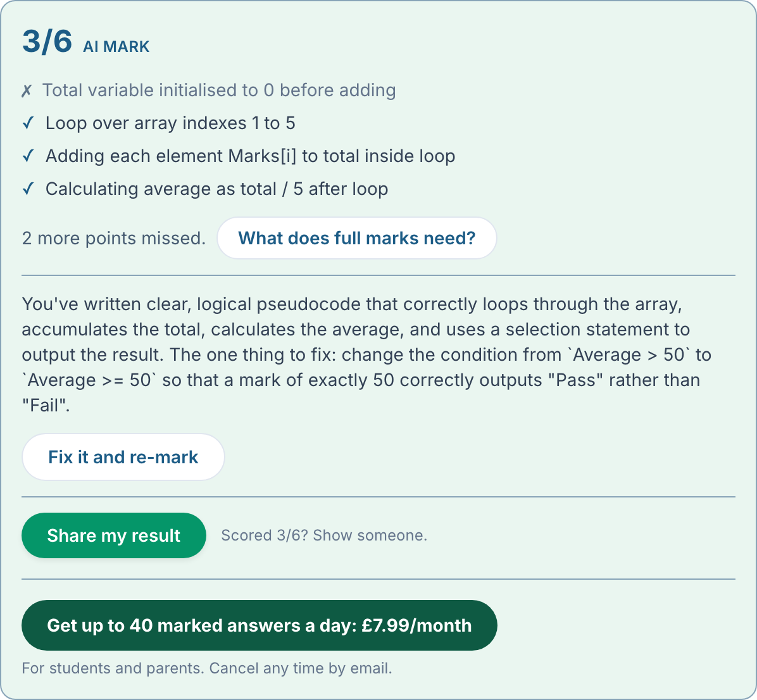Click 'For students and parents. Cancel any time' text

(206, 668)
